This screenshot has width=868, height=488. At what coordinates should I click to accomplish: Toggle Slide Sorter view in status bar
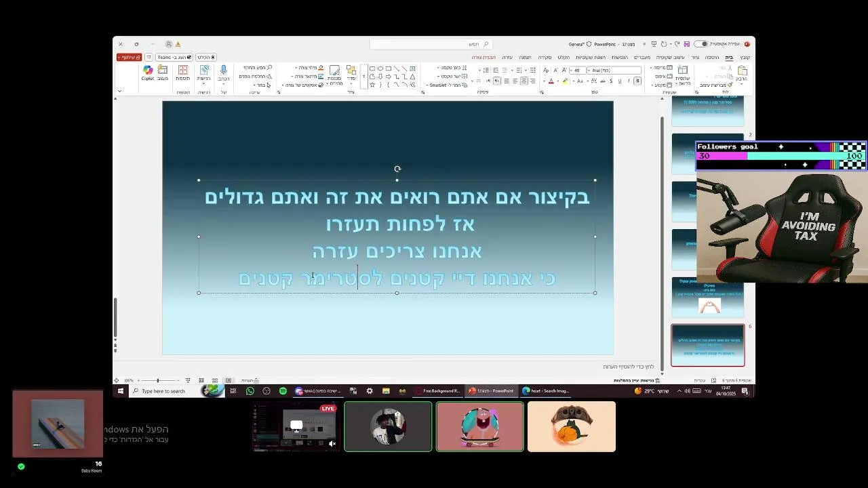[x=215, y=380]
